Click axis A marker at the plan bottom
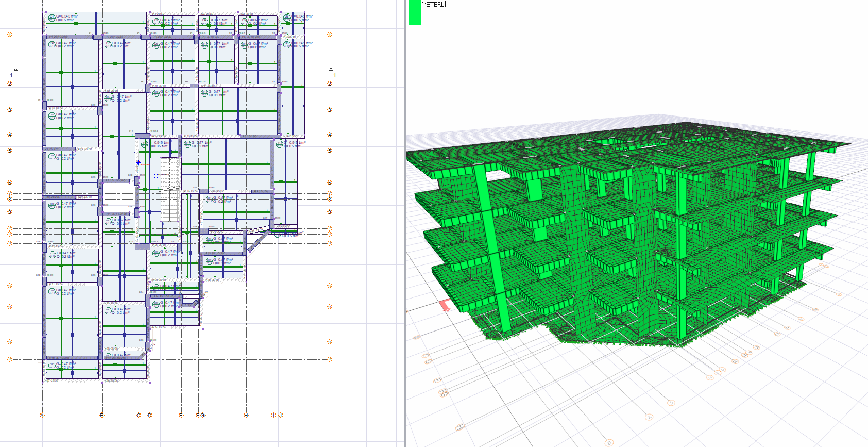Viewport: 868px width, 447px height. 42,415
